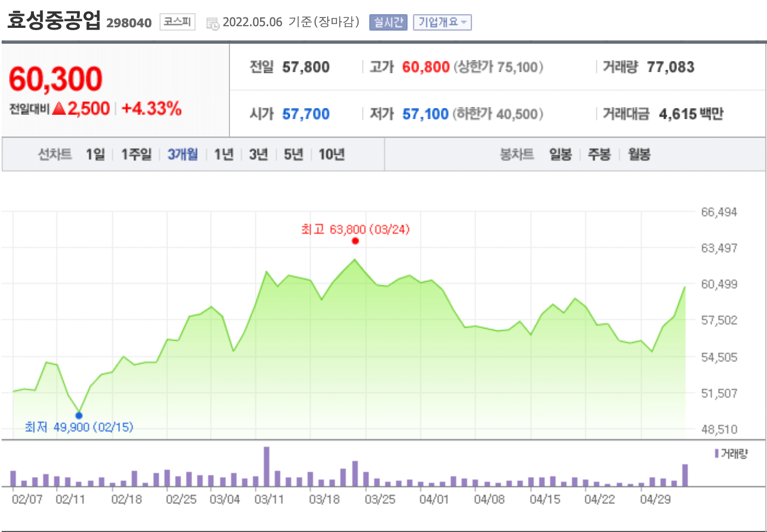Click the 저가 value 57,100
Image resolution: width=767 pixels, height=532 pixels.
[426, 114]
